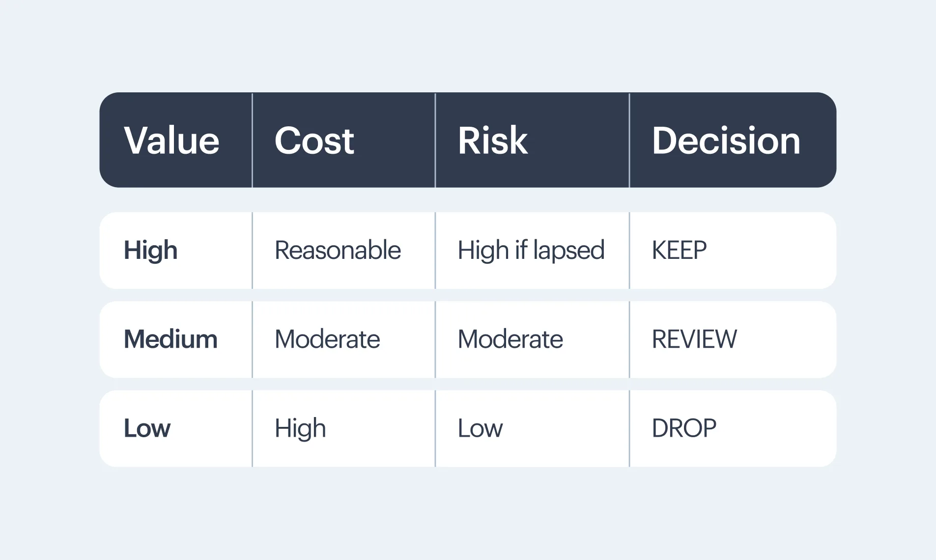Screen dimensions: 936x560
Task: Select Moderate in the Risk column
Action: point(510,339)
